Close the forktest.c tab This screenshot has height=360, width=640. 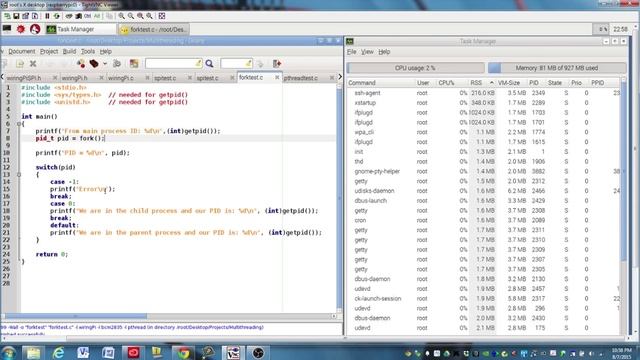(277, 78)
